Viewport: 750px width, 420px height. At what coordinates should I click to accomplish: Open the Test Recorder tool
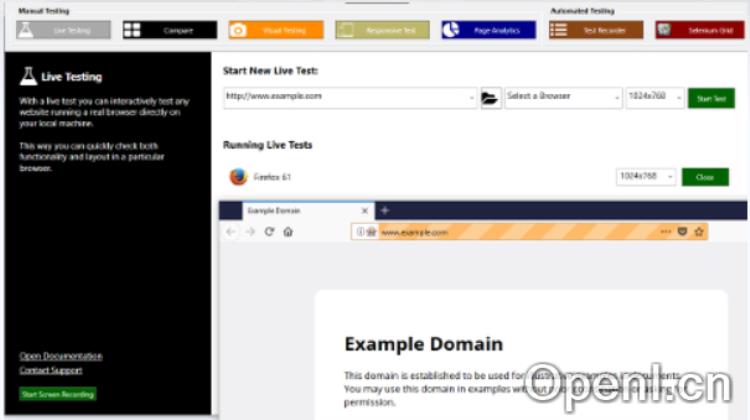tap(596, 30)
